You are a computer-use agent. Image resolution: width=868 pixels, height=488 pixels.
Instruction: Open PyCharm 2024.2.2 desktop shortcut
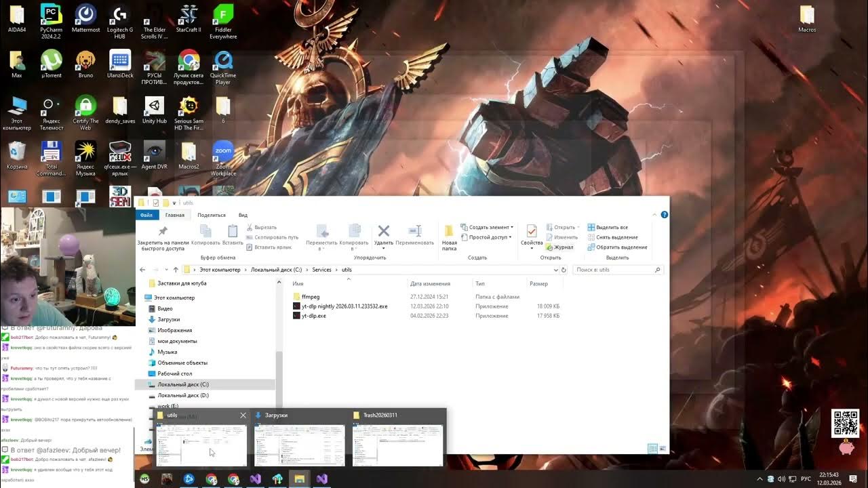(51, 21)
